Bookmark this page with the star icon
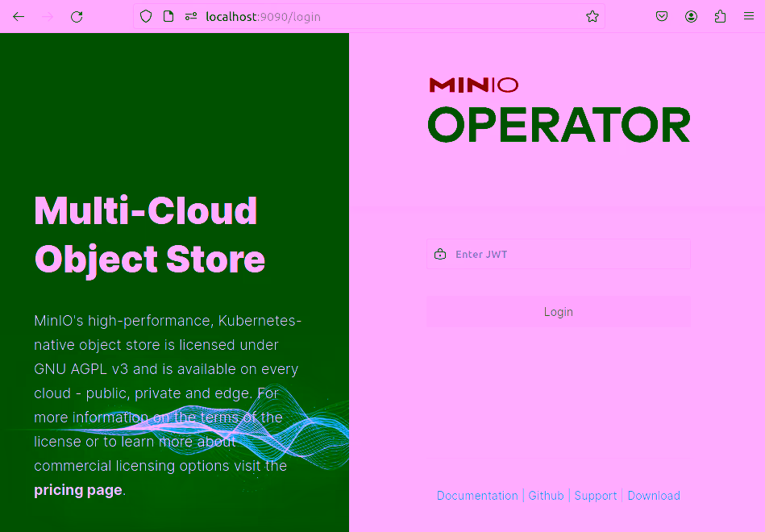This screenshot has height=532, width=765. [x=592, y=16]
